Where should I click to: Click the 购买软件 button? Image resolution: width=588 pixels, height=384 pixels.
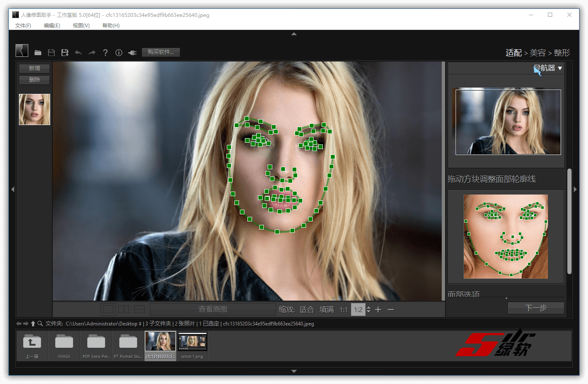coord(161,52)
